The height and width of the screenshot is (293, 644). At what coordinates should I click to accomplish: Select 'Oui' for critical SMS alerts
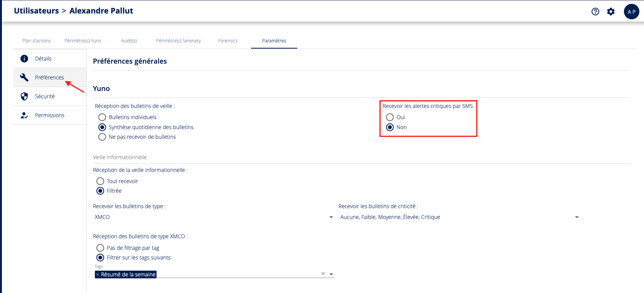[390, 117]
